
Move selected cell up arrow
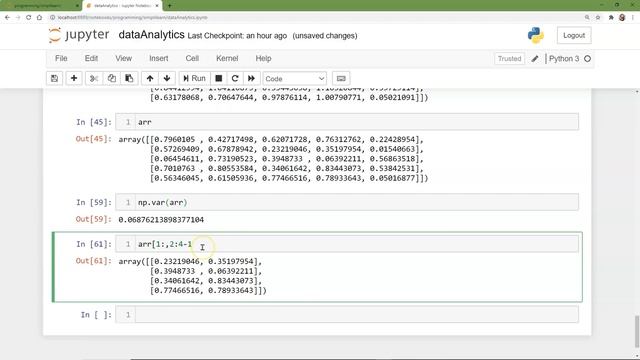pyautogui.click(x=150, y=78)
